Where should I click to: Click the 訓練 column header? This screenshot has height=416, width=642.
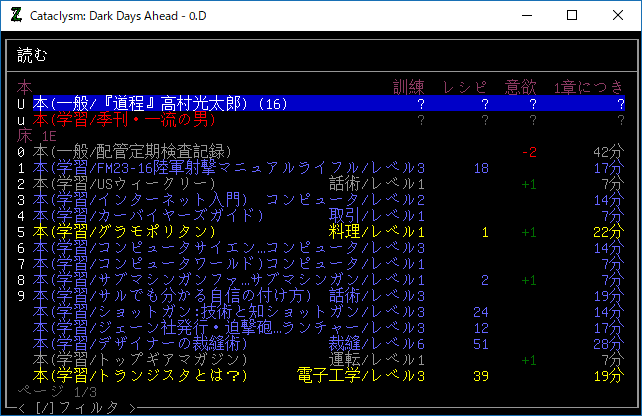coord(410,87)
